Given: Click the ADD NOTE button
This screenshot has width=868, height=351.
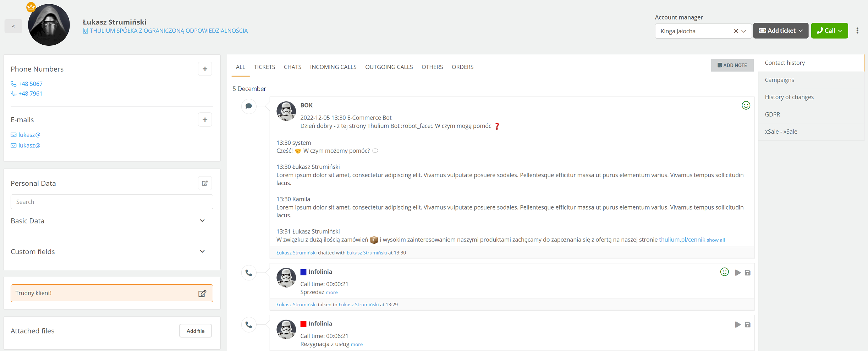Looking at the screenshot, I should [x=732, y=65].
